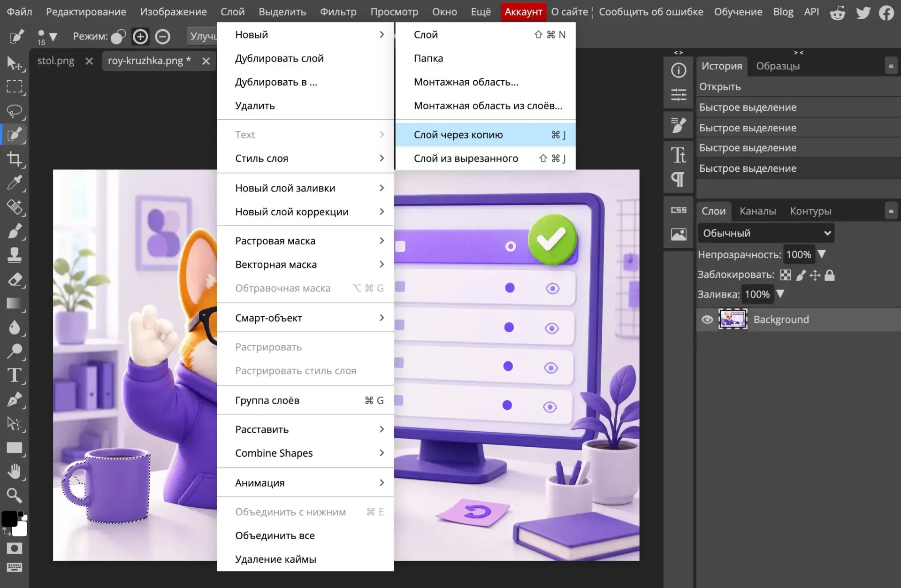Open the Paragraph panel icon
This screenshot has width=901, height=588.
679,179
